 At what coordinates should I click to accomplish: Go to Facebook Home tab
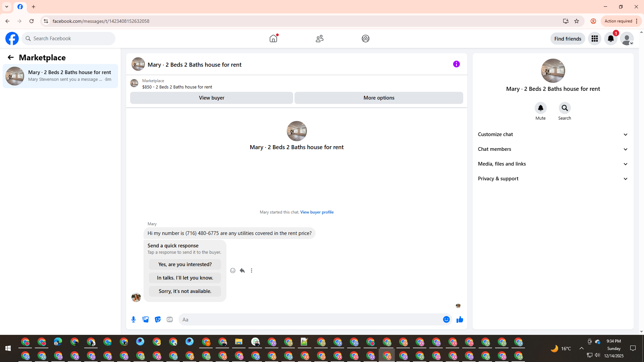(x=273, y=39)
